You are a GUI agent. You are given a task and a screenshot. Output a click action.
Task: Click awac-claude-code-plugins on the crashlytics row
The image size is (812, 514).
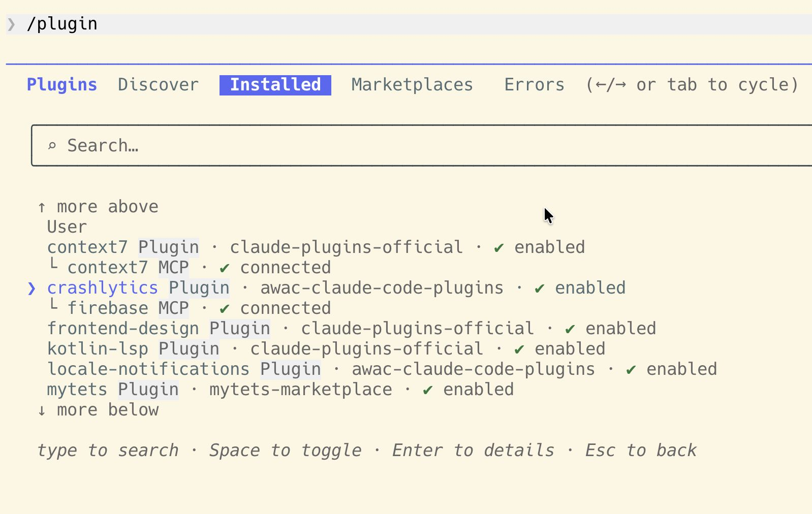[382, 288]
